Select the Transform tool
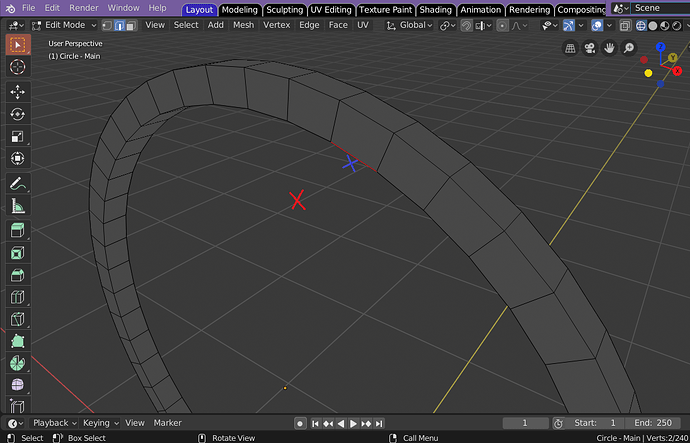This screenshot has height=443, width=690. click(x=18, y=158)
